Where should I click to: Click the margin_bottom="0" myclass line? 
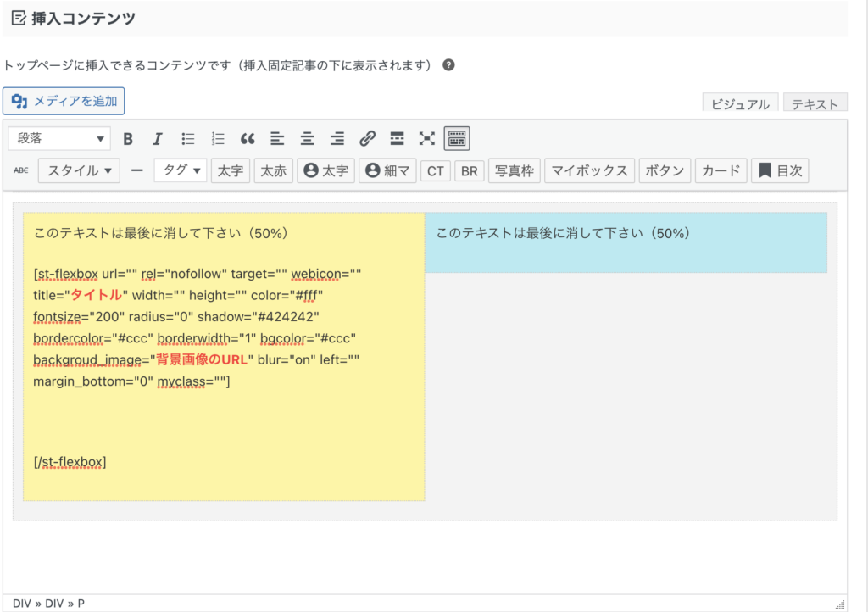[x=131, y=381]
